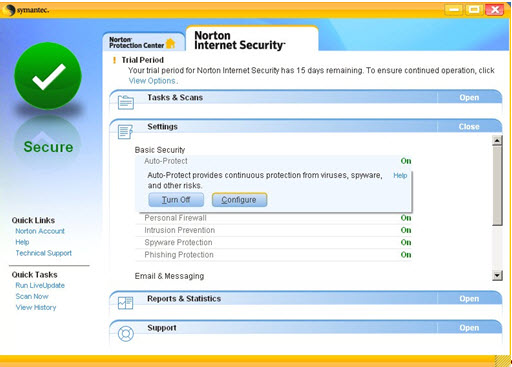
Task: Select the Auto-Protect setting row
Action: [273, 161]
